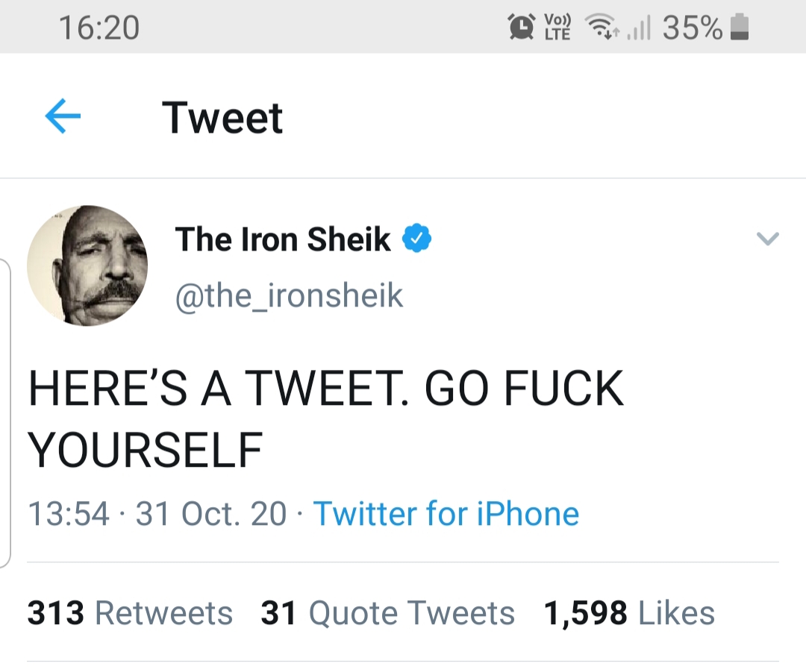Open The Iron Sheik display name

tap(283, 239)
